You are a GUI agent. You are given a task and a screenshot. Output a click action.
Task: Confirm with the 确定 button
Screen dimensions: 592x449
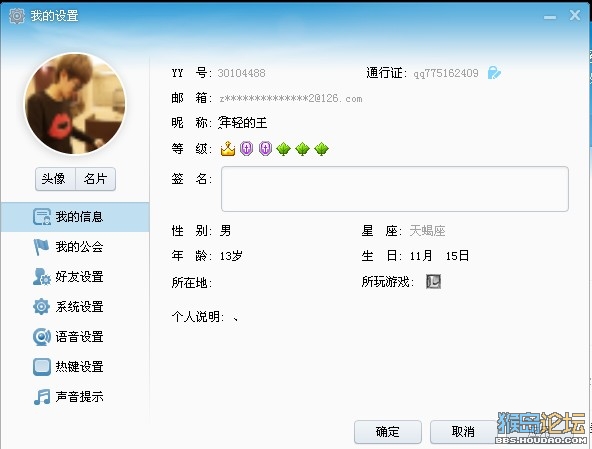[388, 432]
